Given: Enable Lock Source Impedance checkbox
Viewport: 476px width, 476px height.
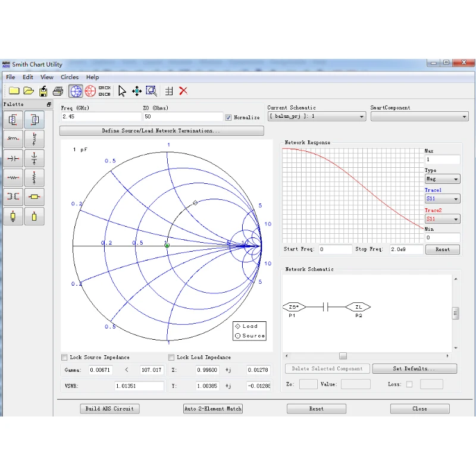Looking at the screenshot, I should tap(64, 358).
